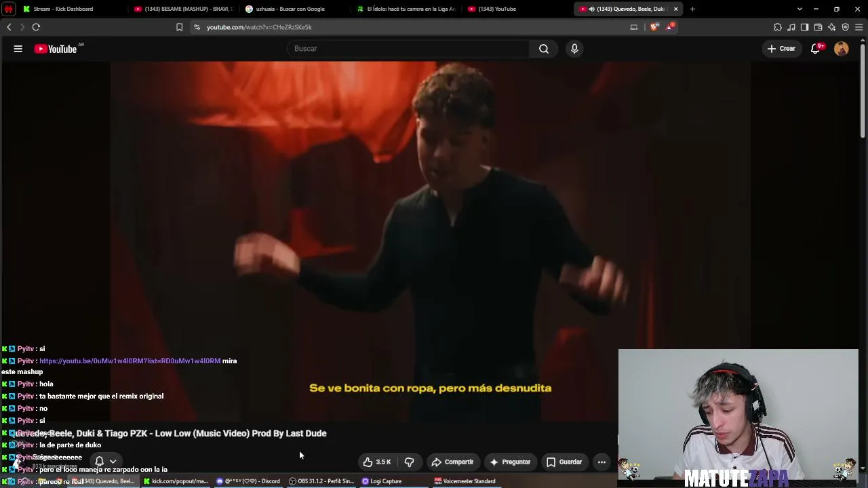Click the Crear button

781,49
